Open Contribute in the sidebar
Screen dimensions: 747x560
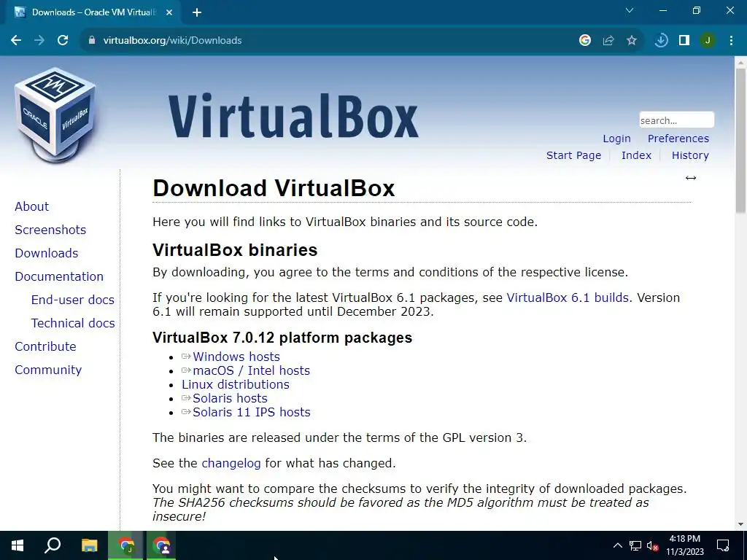pyautogui.click(x=46, y=346)
